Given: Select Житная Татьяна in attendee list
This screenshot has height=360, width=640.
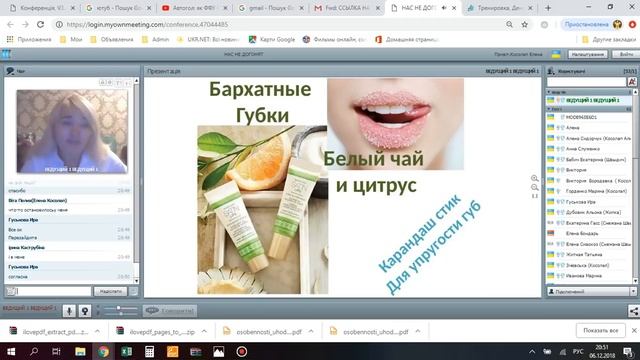Looking at the screenshot, I should [584, 255].
